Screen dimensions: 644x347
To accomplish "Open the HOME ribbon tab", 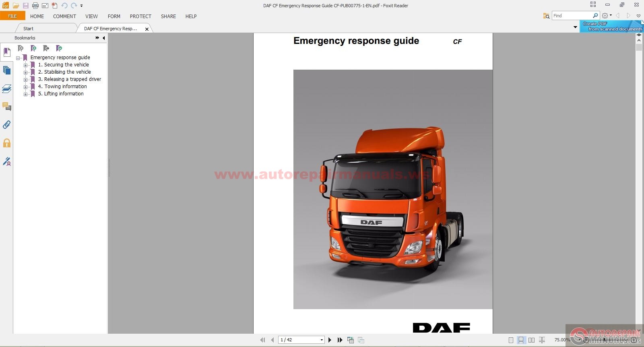I will (37, 17).
